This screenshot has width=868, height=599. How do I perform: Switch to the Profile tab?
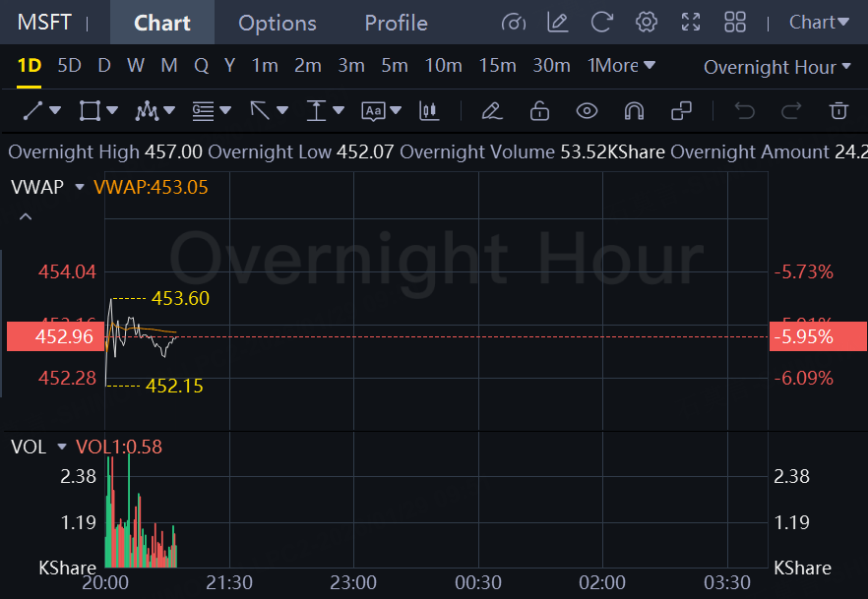[x=396, y=23]
